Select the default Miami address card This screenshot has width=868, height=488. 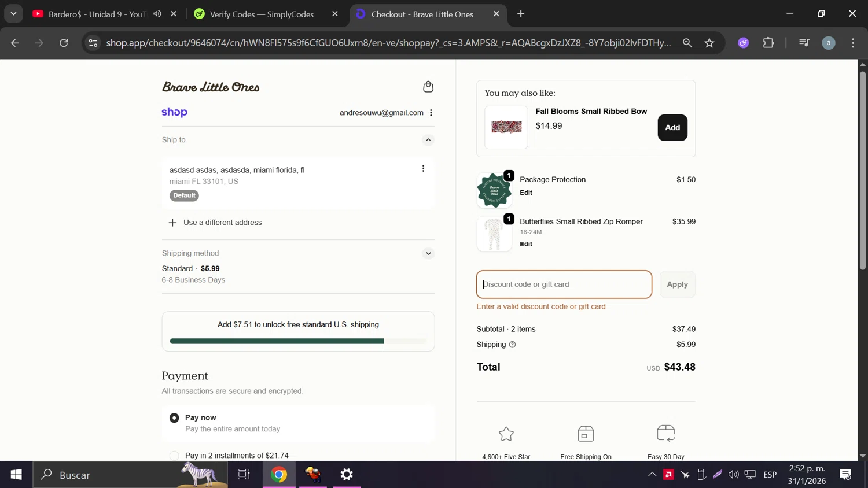(298, 183)
